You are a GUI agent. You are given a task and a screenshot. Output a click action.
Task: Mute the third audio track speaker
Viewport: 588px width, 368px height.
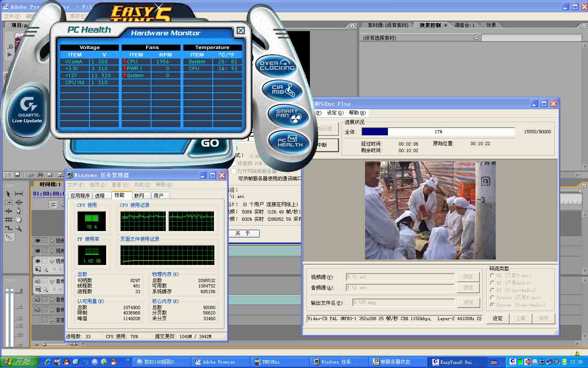pos(38,310)
